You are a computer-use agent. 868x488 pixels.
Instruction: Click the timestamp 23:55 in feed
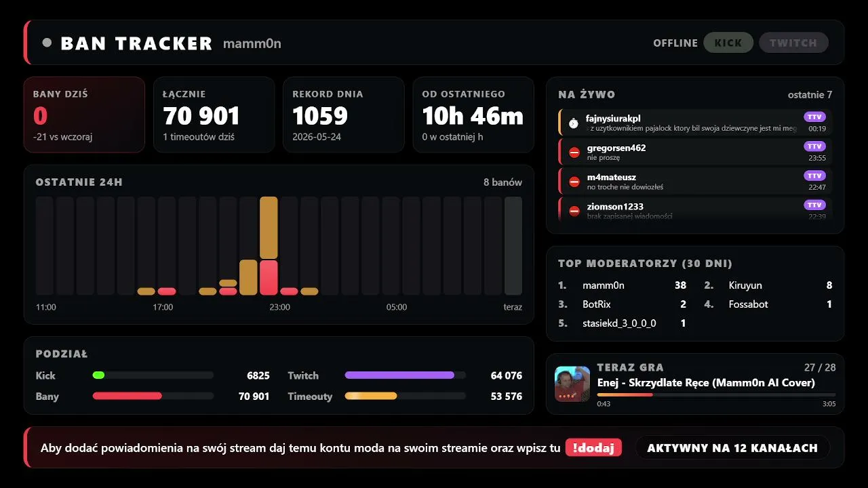(x=817, y=158)
